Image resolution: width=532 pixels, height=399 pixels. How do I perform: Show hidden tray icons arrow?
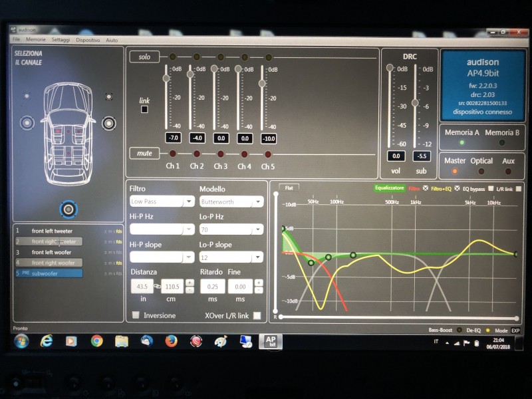point(447,343)
